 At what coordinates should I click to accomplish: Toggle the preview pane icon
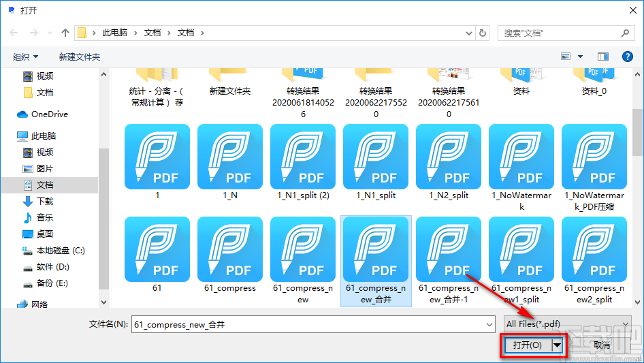click(x=603, y=57)
